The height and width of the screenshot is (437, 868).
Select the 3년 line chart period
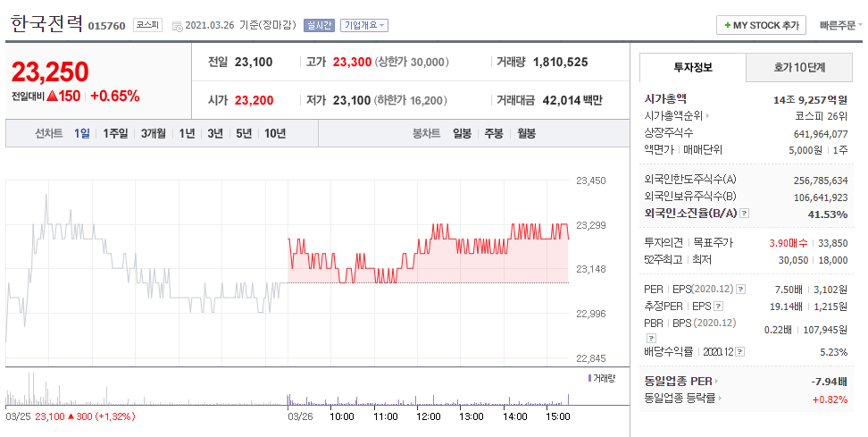pyautogui.click(x=215, y=133)
